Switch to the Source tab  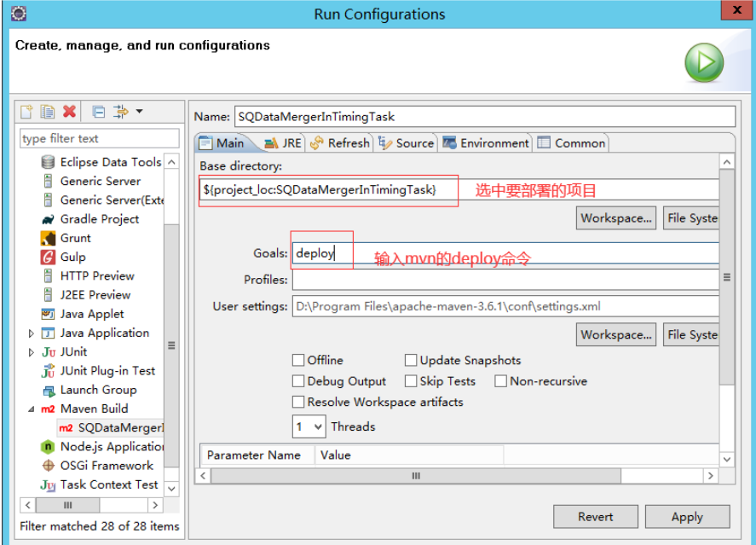click(407, 143)
